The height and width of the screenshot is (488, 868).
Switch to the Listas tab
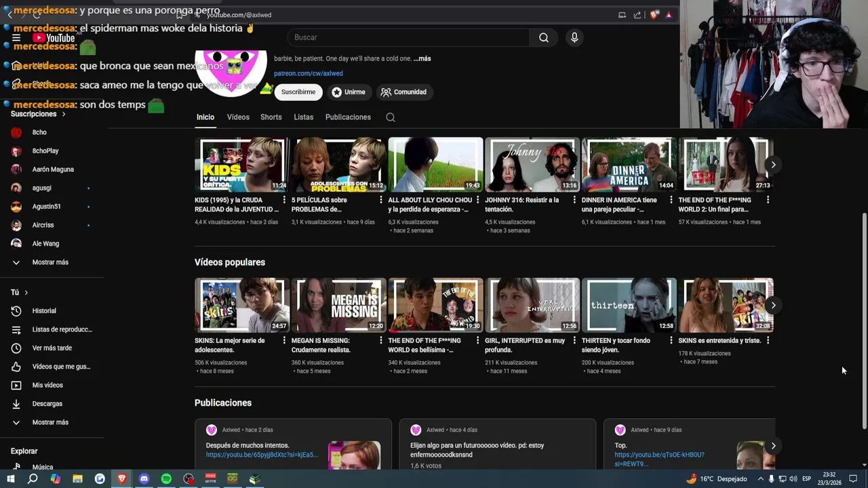coord(304,117)
